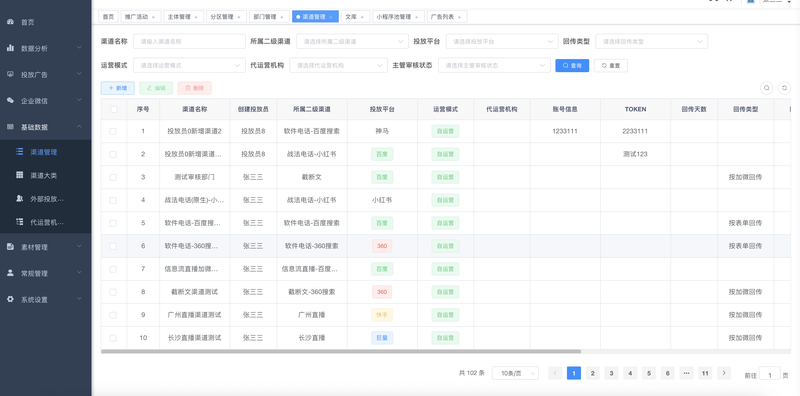Click the 渠道名称 text input field

tap(189, 41)
